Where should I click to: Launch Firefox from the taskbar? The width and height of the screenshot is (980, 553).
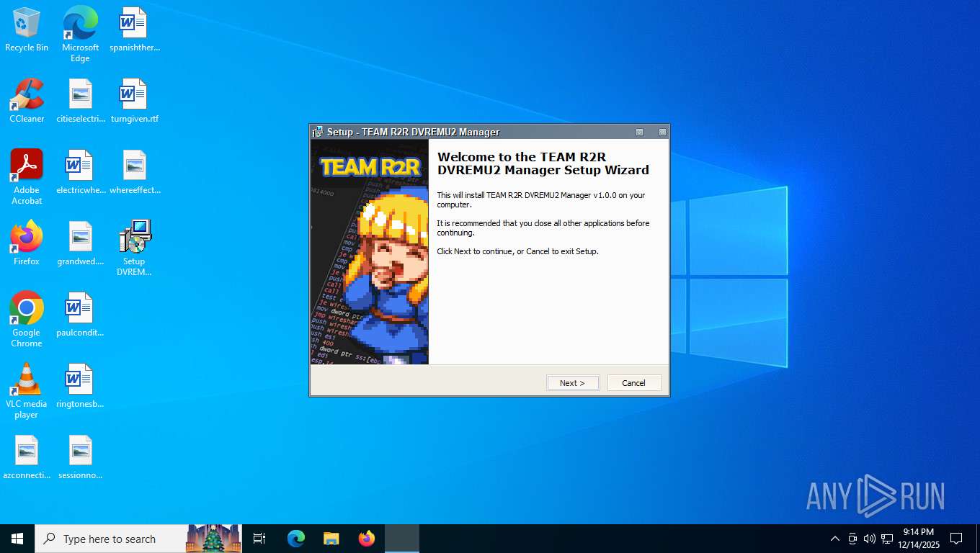[367, 539]
